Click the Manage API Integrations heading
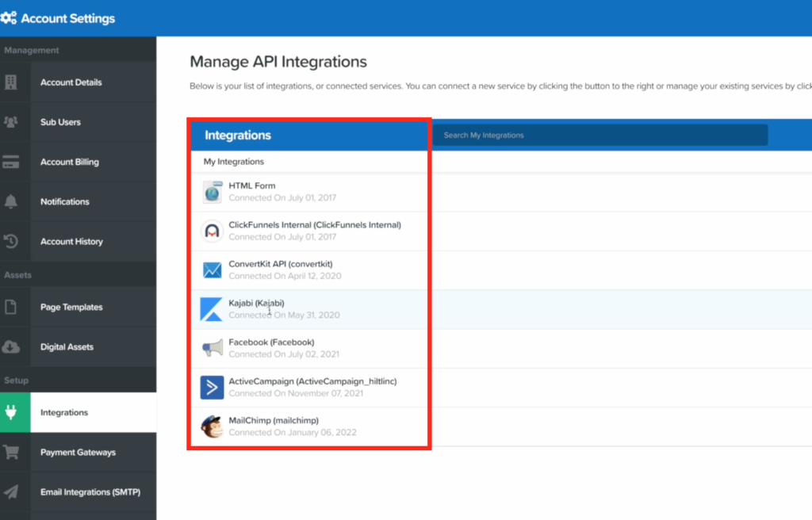812x520 pixels. click(278, 62)
